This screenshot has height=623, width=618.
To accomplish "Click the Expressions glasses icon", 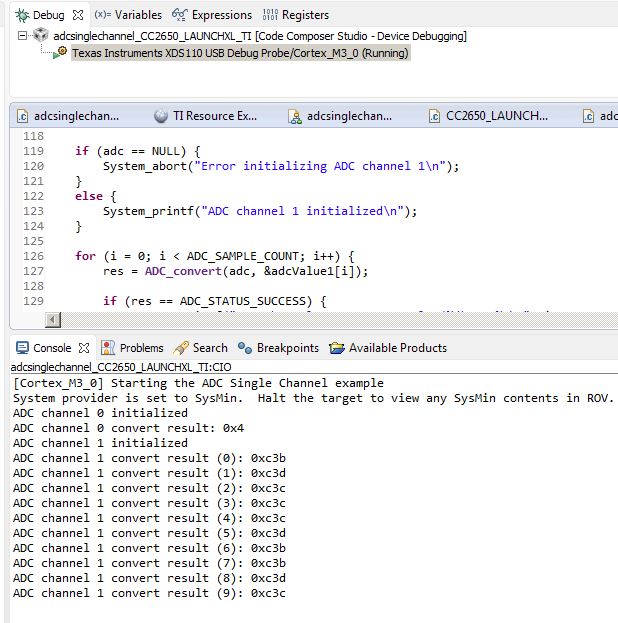I will click(179, 15).
